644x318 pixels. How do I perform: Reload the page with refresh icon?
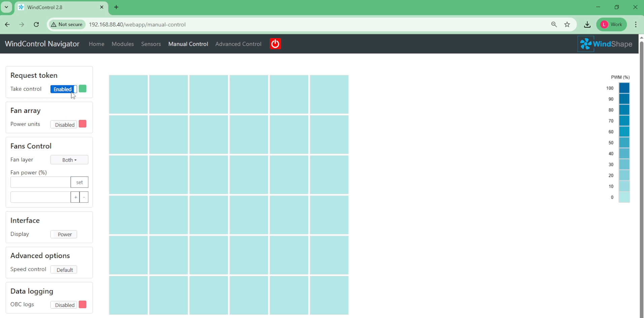click(x=36, y=25)
